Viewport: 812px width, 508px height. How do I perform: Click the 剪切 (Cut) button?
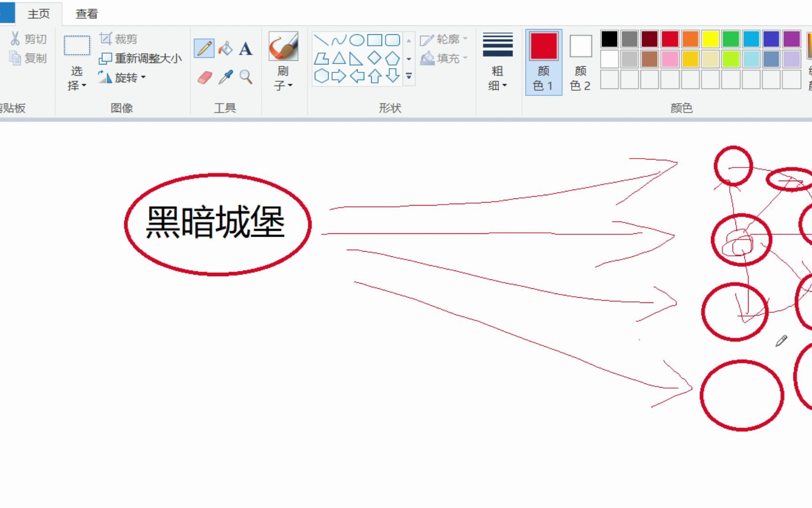tap(29, 39)
